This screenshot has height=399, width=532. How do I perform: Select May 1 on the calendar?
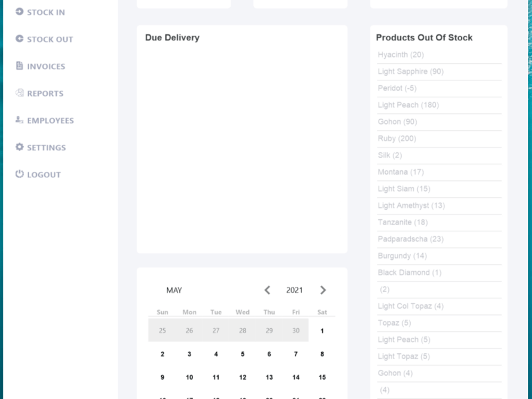(322, 331)
